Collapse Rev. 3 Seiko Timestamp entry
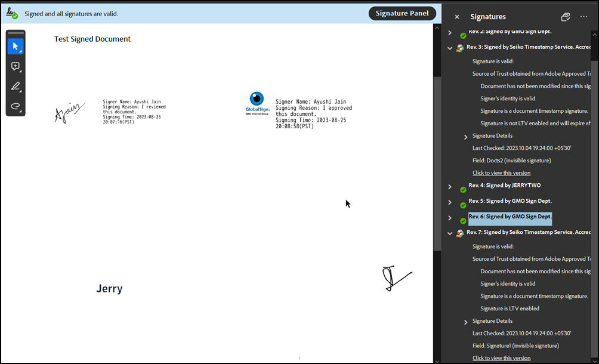 coord(450,48)
